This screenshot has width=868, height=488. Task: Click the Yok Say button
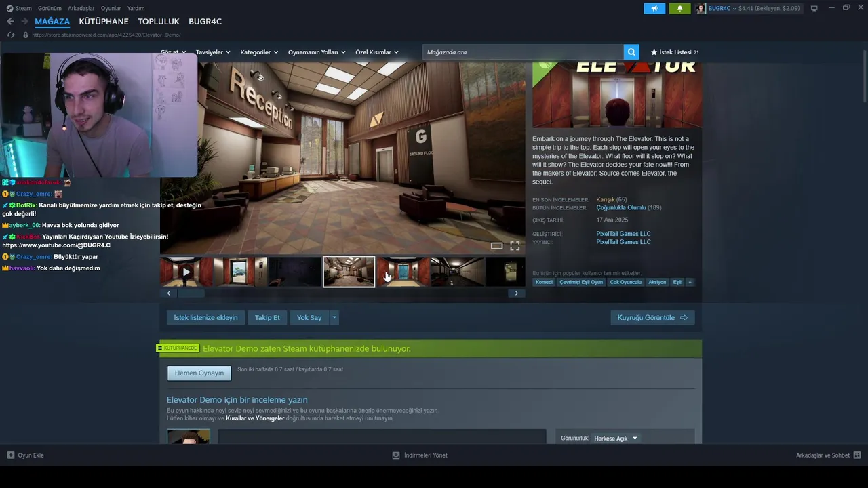point(309,317)
